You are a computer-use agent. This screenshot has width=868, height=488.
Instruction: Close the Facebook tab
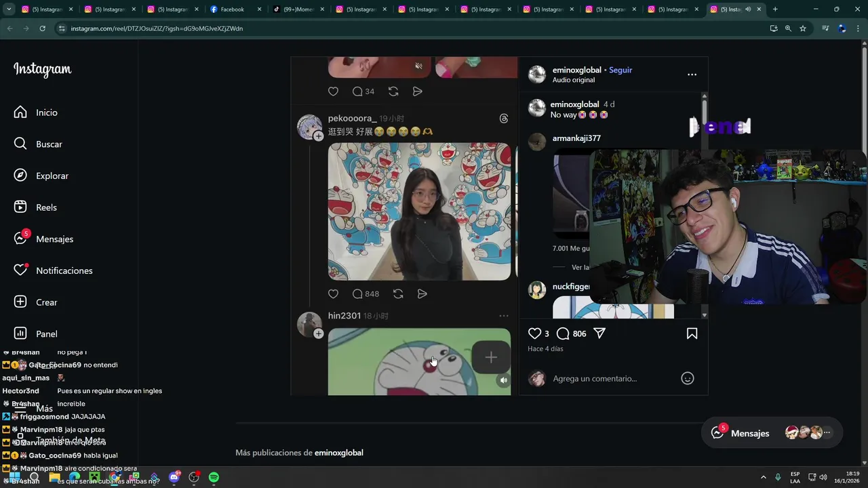(259, 9)
